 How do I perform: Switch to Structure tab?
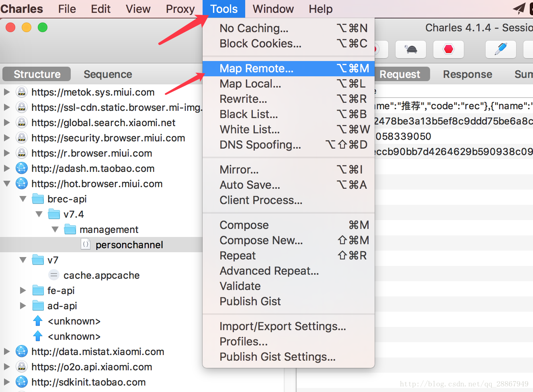pyautogui.click(x=37, y=74)
